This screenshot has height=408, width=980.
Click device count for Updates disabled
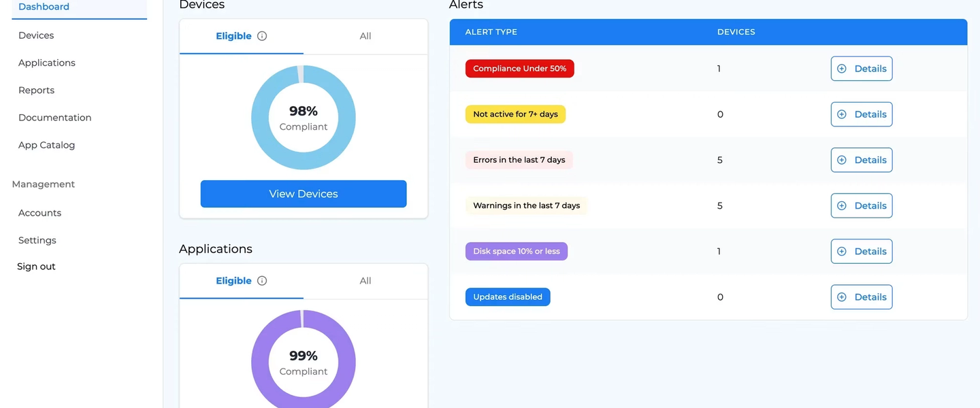tap(720, 297)
